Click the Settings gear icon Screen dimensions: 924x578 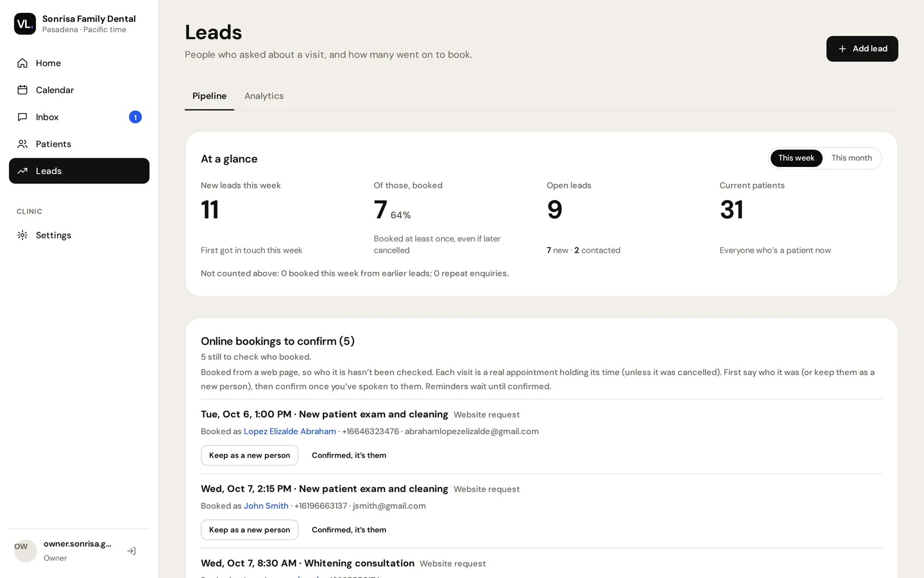click(22, 235)
